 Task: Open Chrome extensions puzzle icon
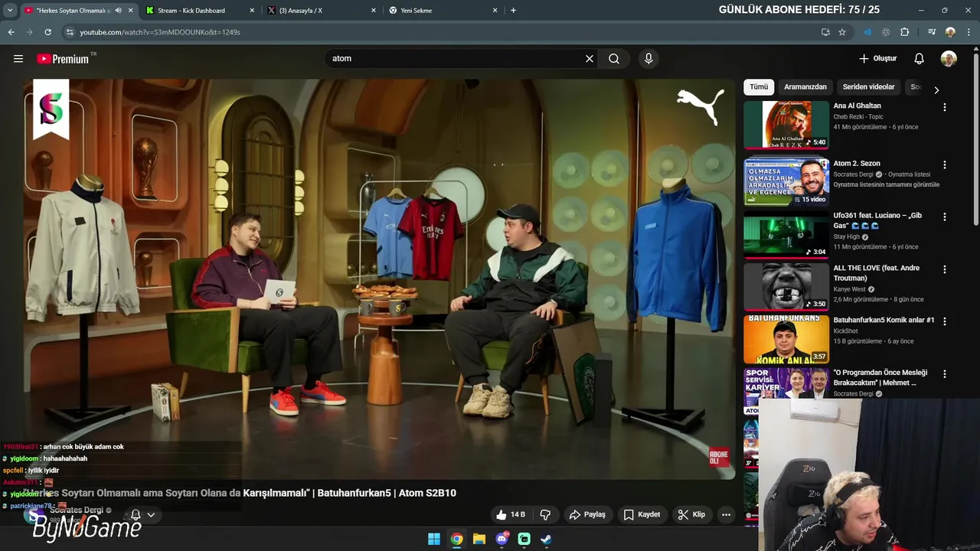click(x=904, y=32)
